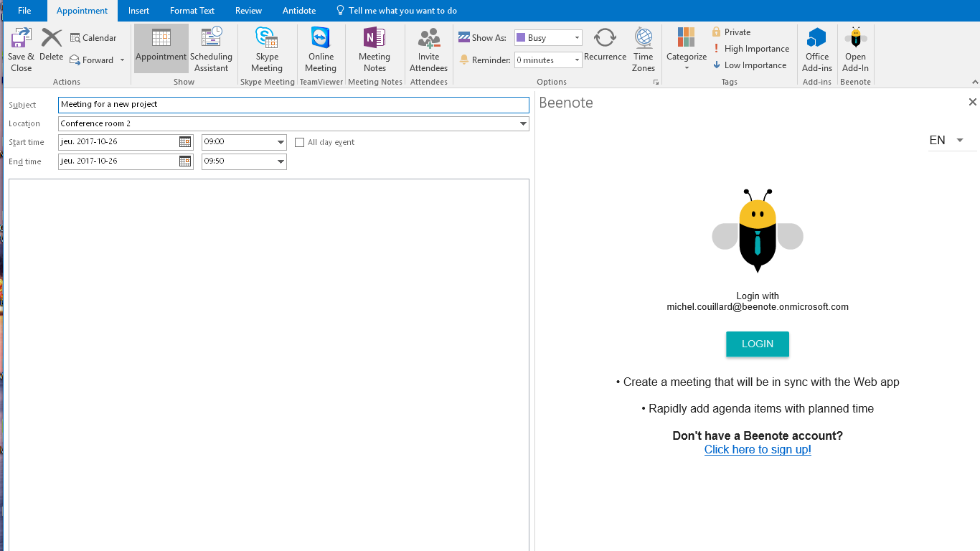
Task: Expand the Location dropdown arrow
Action: [x=523, y=124]
